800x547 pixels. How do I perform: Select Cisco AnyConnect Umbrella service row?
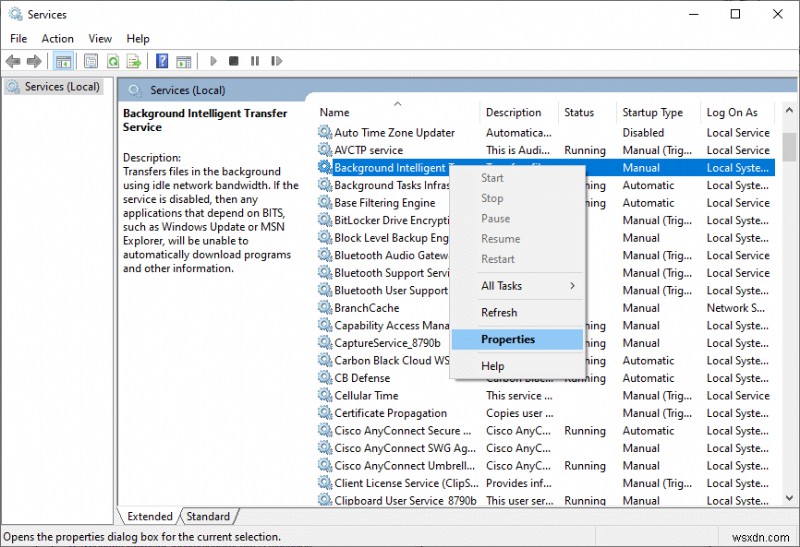click(x=545, y=465)
